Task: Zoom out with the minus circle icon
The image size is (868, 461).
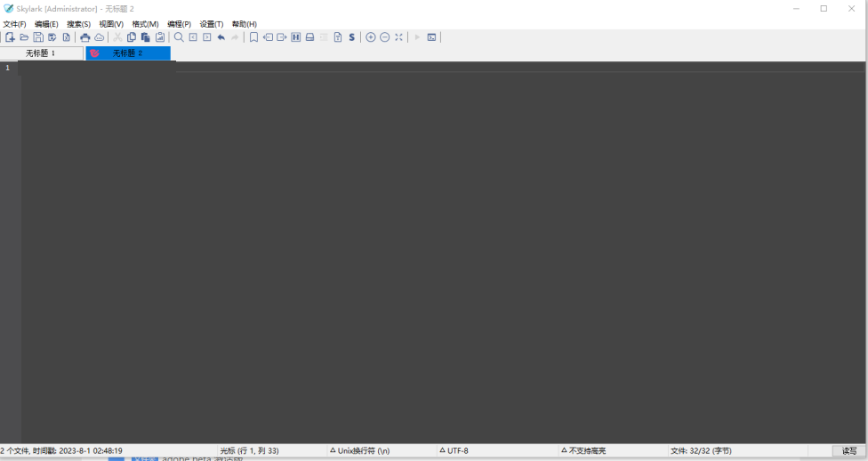Action: click(385, 37)
